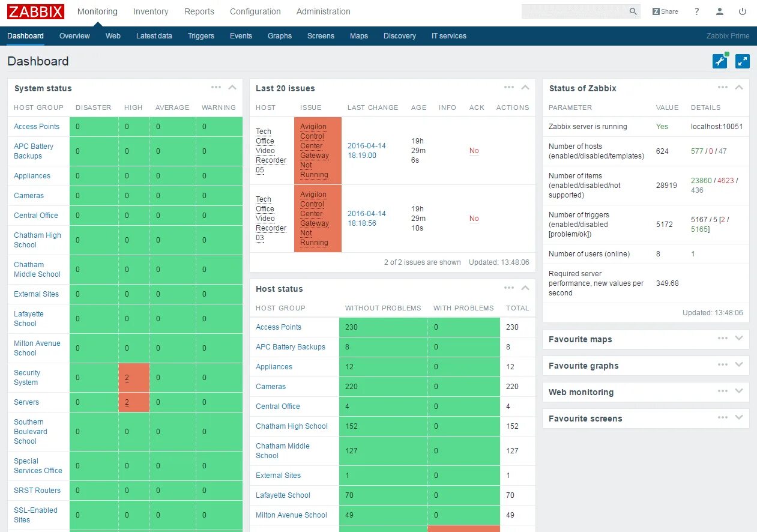Open Security System host group link
Viewport: 757px width, 532px height.
(x=27, y=378)
